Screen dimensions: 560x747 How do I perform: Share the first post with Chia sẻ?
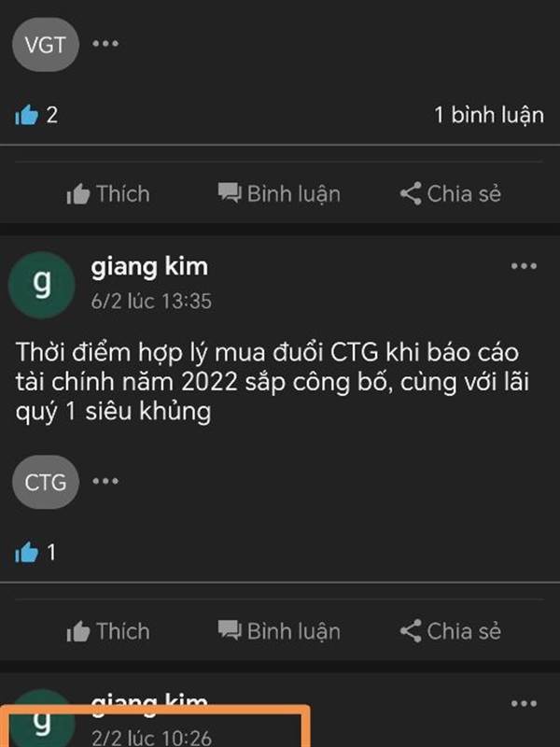tap(450, 194)
